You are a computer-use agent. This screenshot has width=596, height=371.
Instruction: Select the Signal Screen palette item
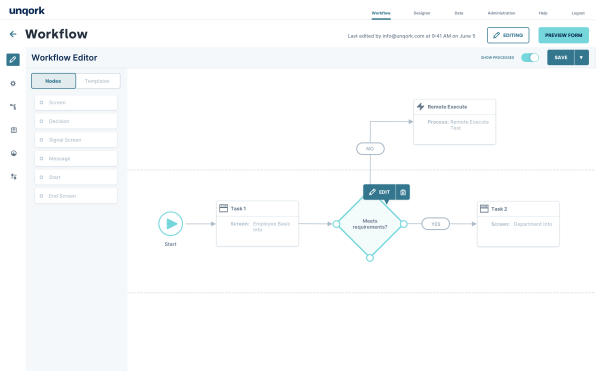76,140
